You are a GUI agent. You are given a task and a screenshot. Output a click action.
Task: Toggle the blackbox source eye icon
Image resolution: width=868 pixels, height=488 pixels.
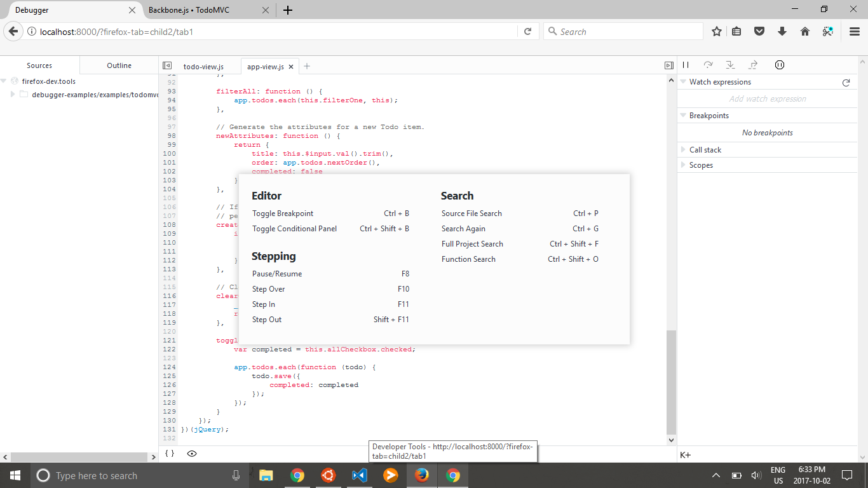point(192,454)
